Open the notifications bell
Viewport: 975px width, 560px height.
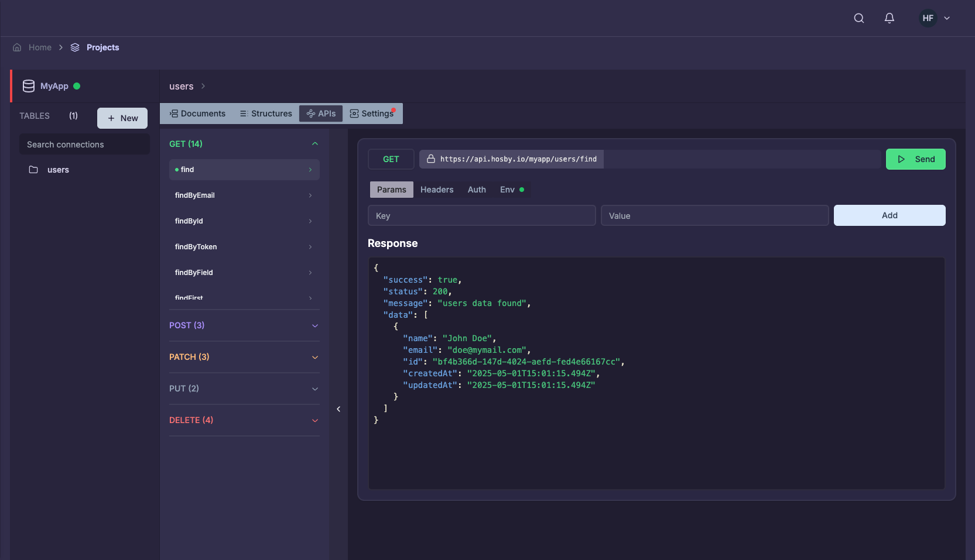889,18
